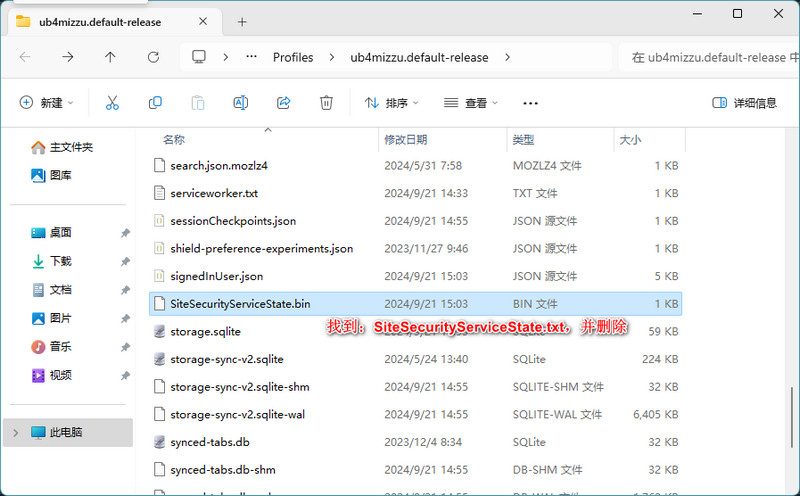This screenshot has width=800, height=496.
Task: Select file serviceworker.txt
Action: click(x=415, y=193)
